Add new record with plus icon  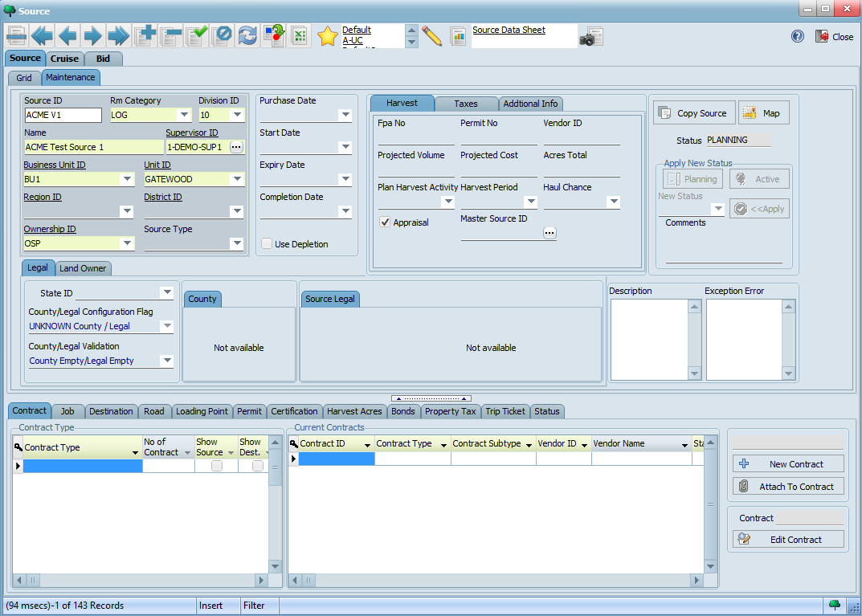point(145,35)
